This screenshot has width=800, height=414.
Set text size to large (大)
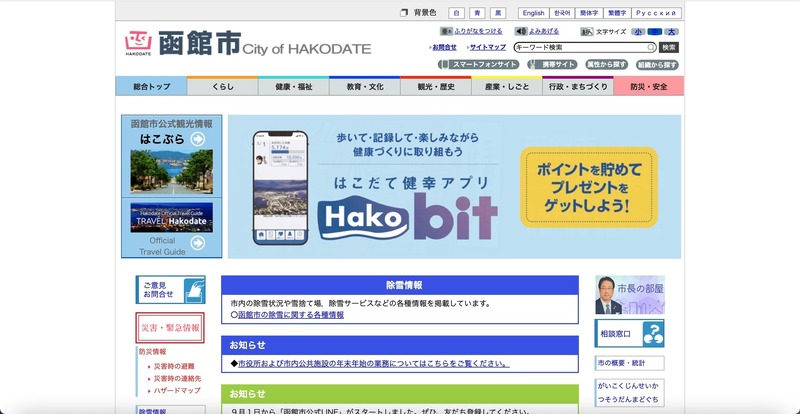671,32
